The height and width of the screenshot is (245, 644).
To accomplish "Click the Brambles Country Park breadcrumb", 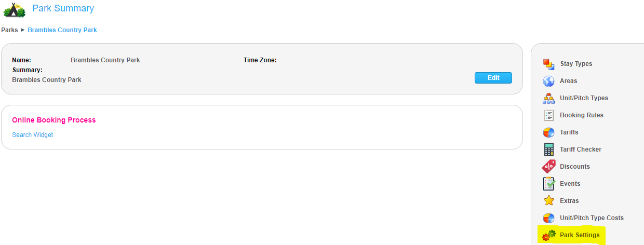I will pyautogui.click(x=62, y=30).
